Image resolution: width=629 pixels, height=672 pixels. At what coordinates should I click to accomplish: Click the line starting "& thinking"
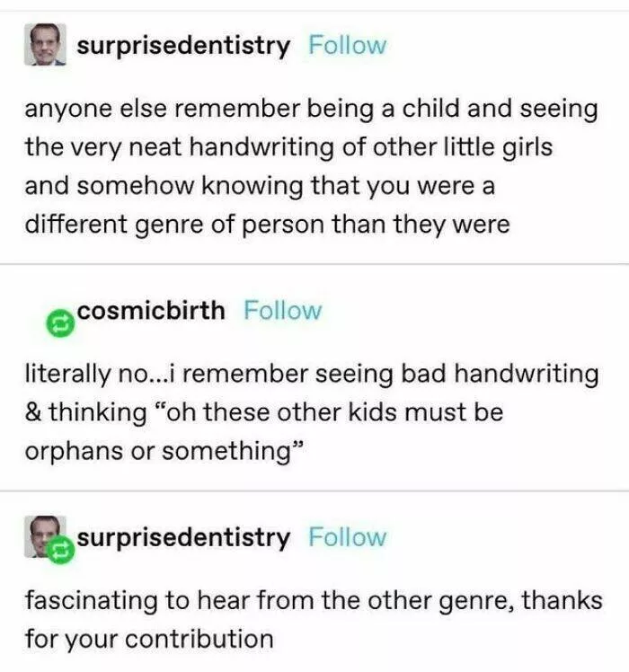(x=263, y=412)
